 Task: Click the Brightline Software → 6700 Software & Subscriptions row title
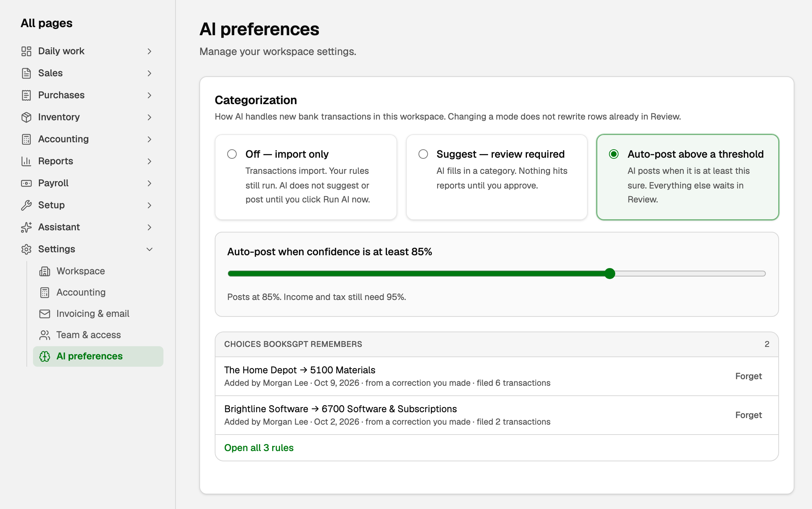click(340, 409)
